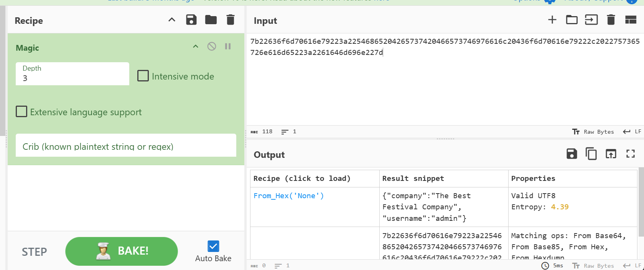The height and width of the screenshot is (270, 644).
Task: Copy raw output to clipboard
Action: point(591,154)
